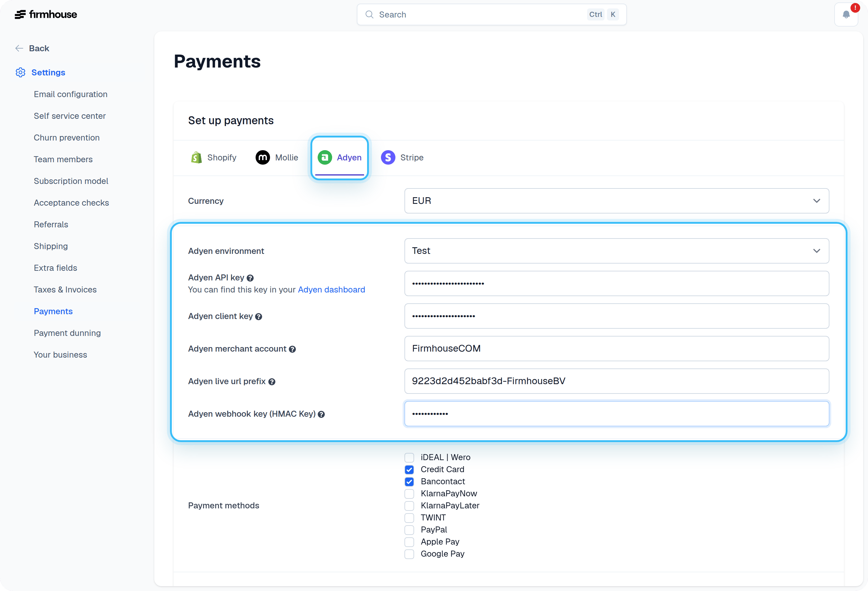Open Your business settings
This screenshot has width=868, height=591.
[x=60, y=355]
